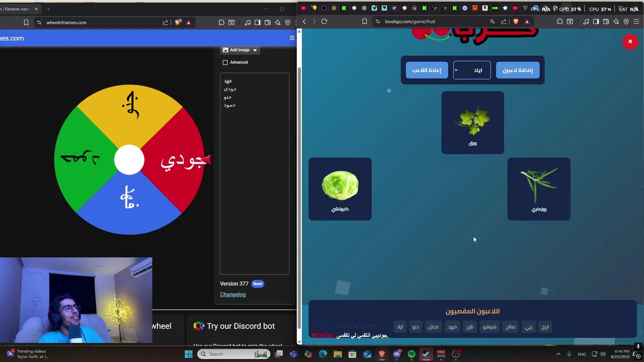Open Brave VPN shield icon in right browser
Viewport: 644px width, 362px height.
pyautogui.click(x=626, y=22)
